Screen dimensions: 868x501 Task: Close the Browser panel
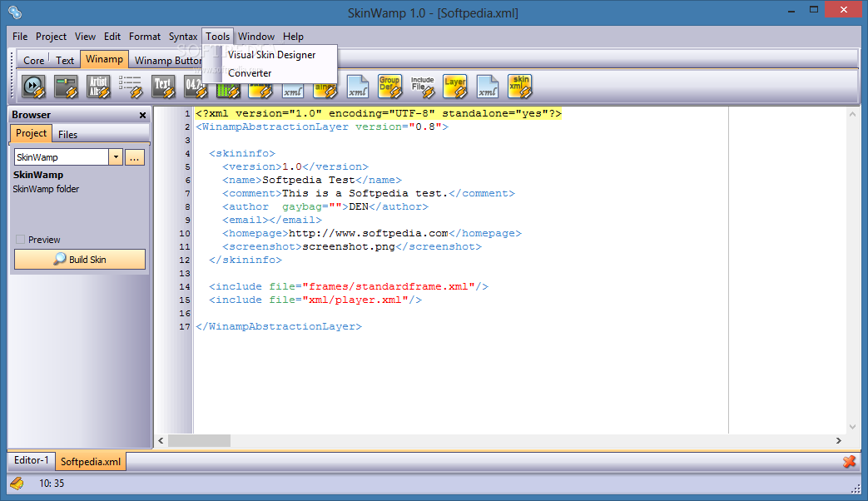pos(143,115)
